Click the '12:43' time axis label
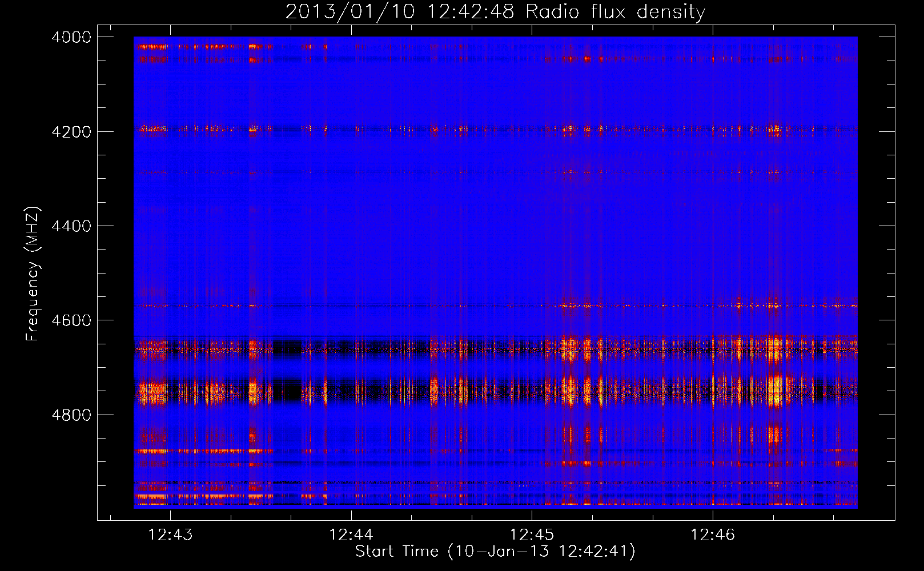This screenshot has width=924, height=571. click(170, 535)
